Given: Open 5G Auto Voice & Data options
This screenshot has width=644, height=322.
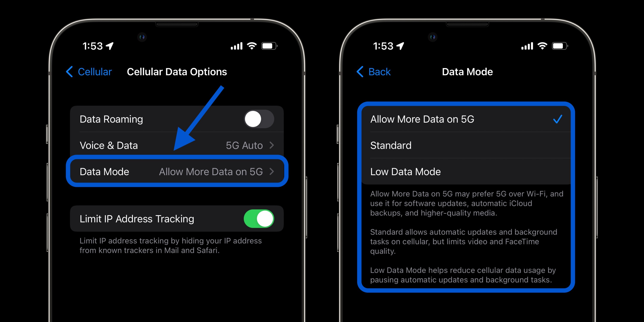Looking at the screenshot, I should [x=173, y=145].
